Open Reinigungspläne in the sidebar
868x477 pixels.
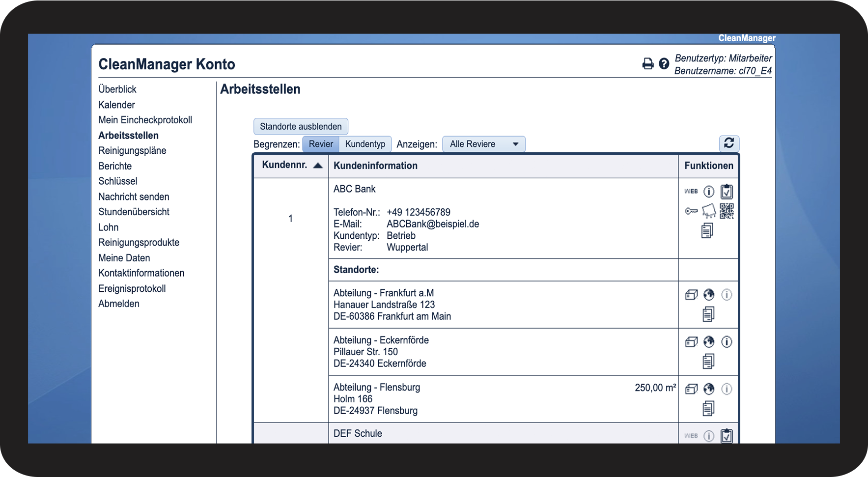132,151
